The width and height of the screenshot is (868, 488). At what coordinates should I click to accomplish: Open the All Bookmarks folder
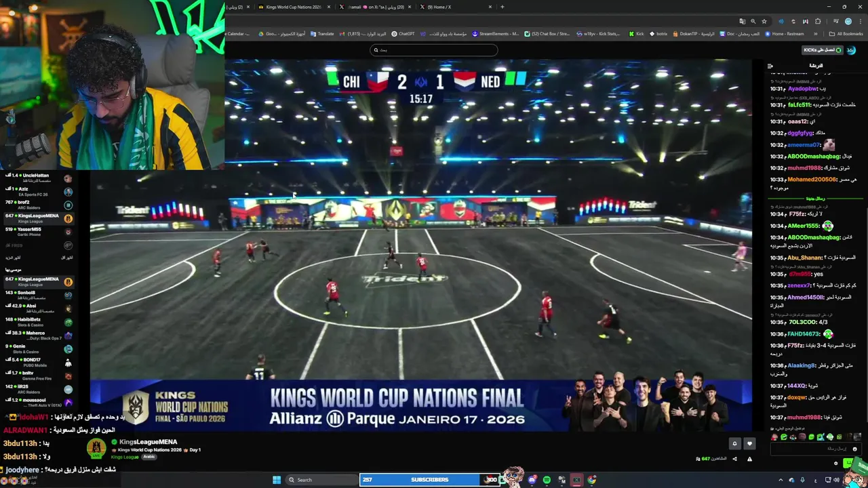pyautogui.click(x=846, y=34)
